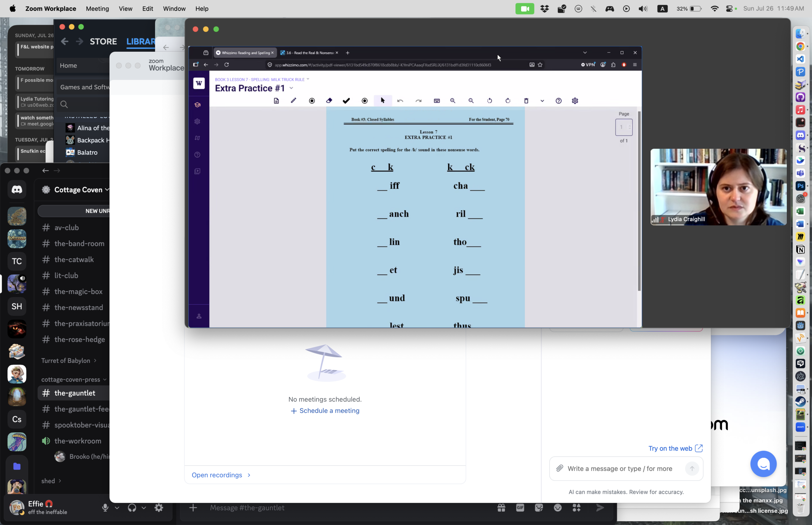
Task: Rotate the page counterclockwise
Action: coord(489,101)
